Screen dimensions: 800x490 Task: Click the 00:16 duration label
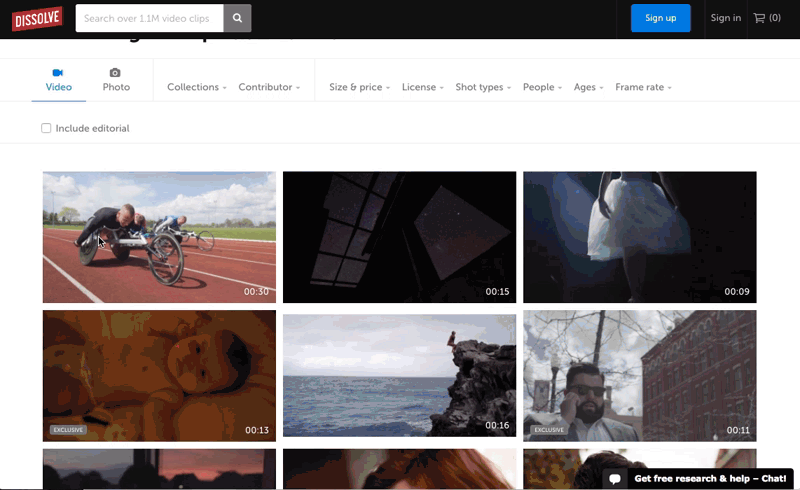coord(497,425)
